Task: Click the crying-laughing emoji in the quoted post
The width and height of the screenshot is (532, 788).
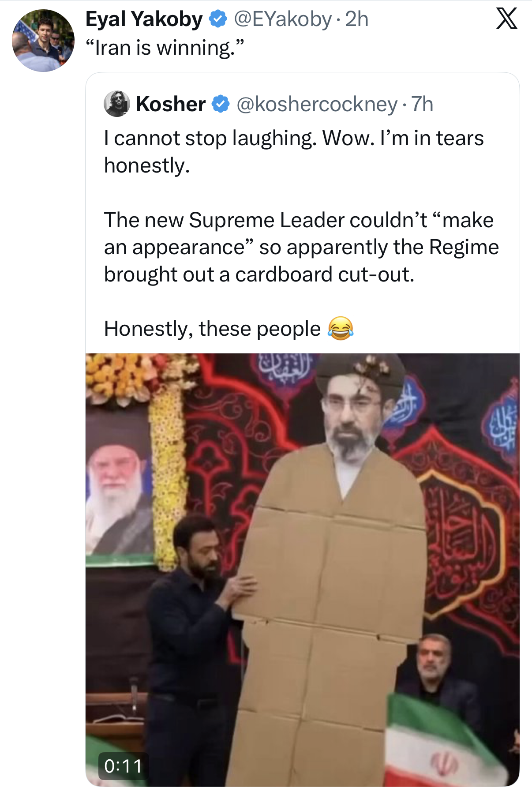Action: coord(340,329)
